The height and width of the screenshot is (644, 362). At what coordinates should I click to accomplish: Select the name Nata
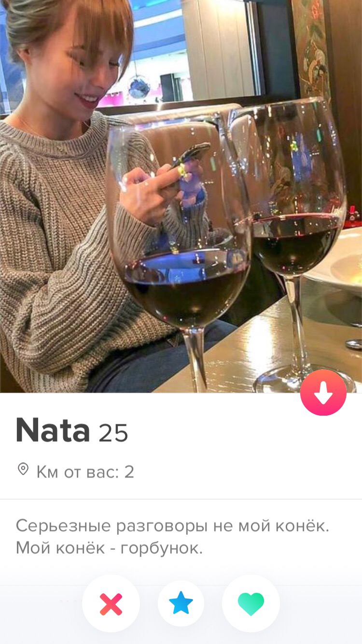click(53, 430)
